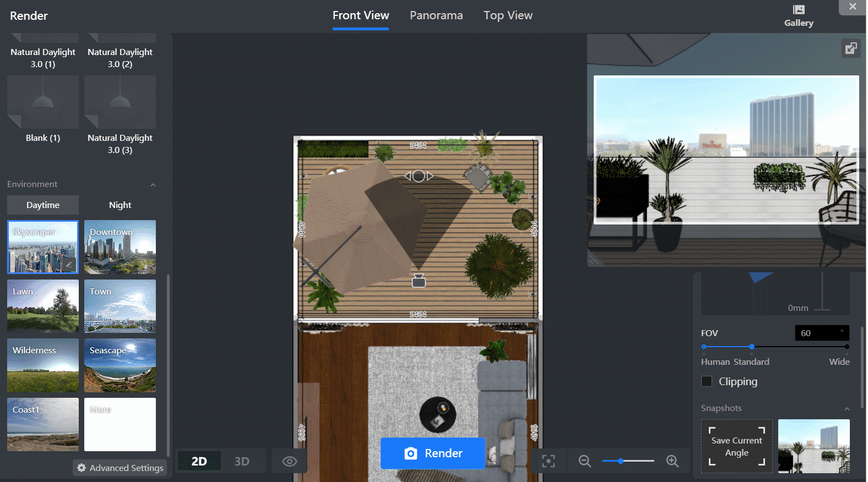The height and width of the screenshot is (482, 868).
Task: Switch environment to Night
Action: [x=120, y=205]
